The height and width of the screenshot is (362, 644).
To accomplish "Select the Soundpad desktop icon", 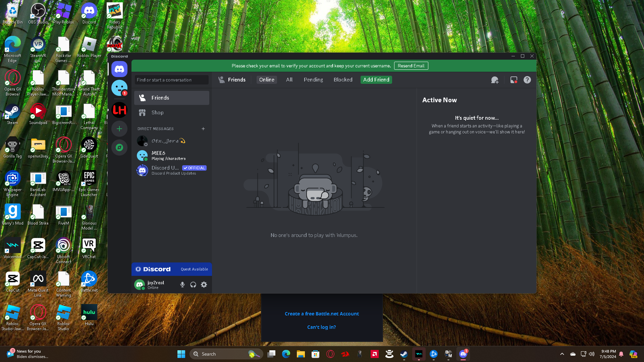I will (x=38, y=115).
